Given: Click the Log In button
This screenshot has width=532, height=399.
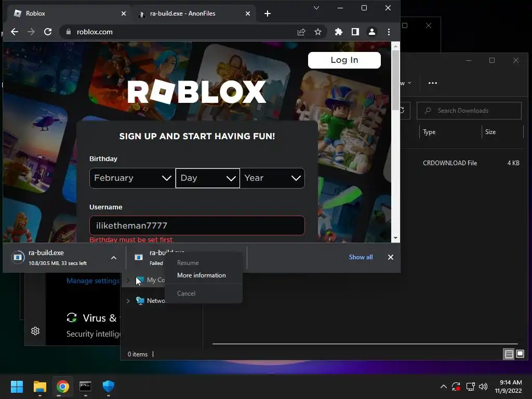Looking at the screenshot, I should [344, 60].
